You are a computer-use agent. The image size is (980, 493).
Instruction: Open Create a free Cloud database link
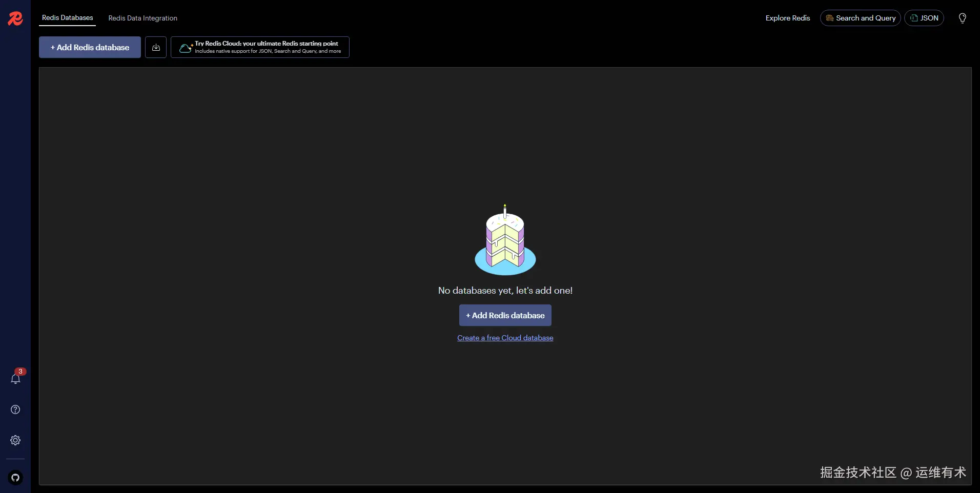(505, 338)
